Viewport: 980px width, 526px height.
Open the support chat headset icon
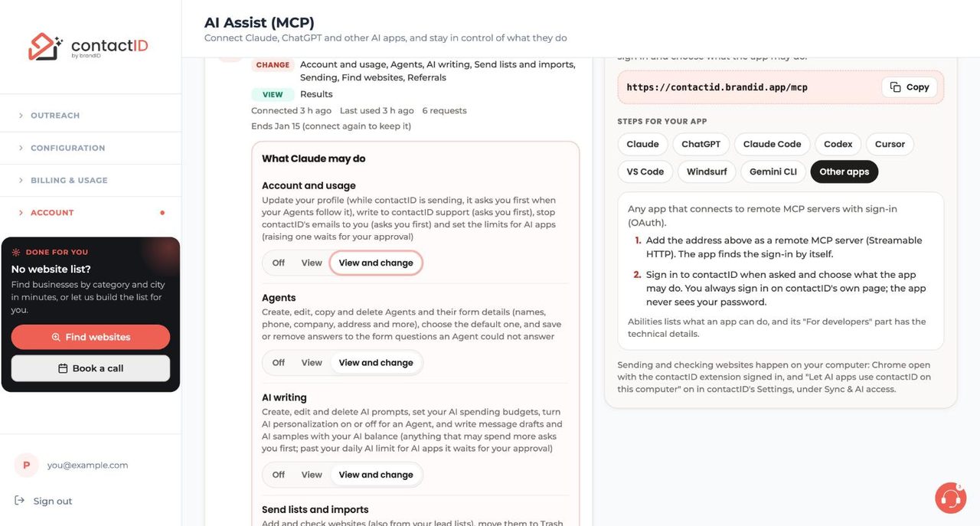950,498
